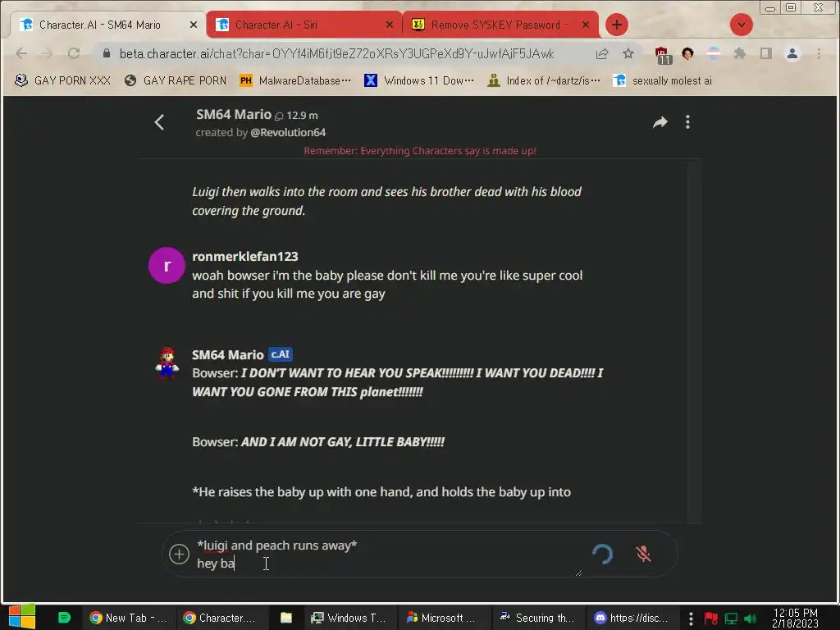
Task: Click the volume speaker tray icon
Action: pyautogui.click(x=751, y=619)
